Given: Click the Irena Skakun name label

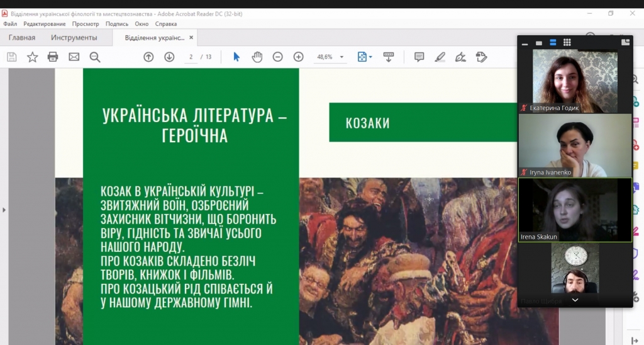Looking at the screenshot, I should click(539, 237).
